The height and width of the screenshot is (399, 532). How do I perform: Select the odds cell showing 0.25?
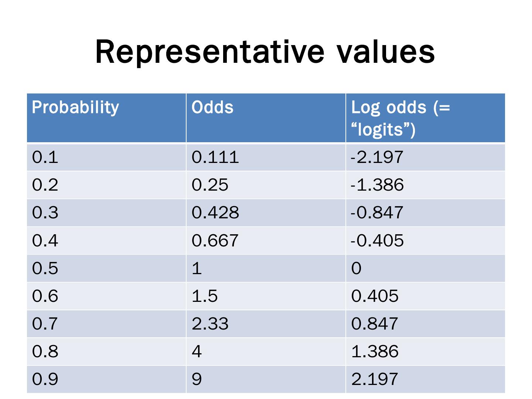[266, 185]
